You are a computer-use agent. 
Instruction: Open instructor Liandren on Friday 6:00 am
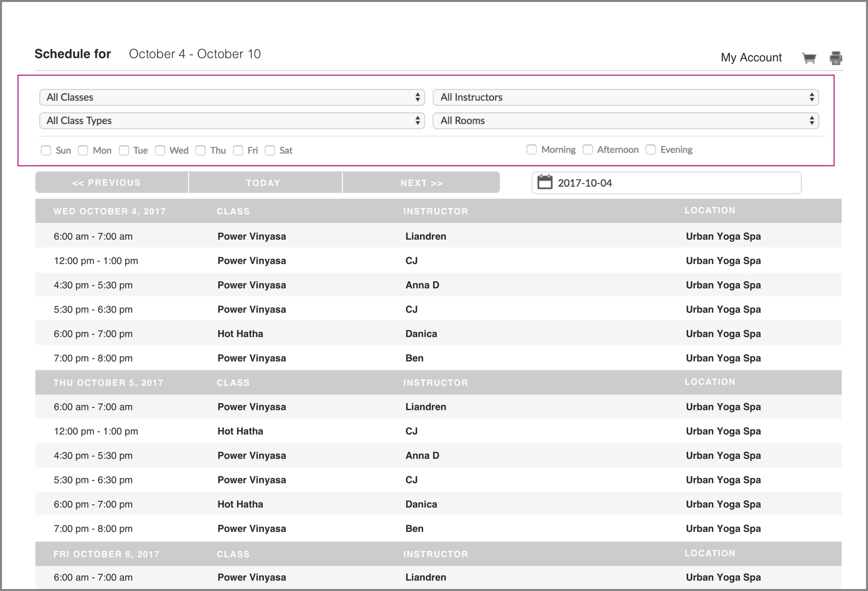(x=426, y=577)
